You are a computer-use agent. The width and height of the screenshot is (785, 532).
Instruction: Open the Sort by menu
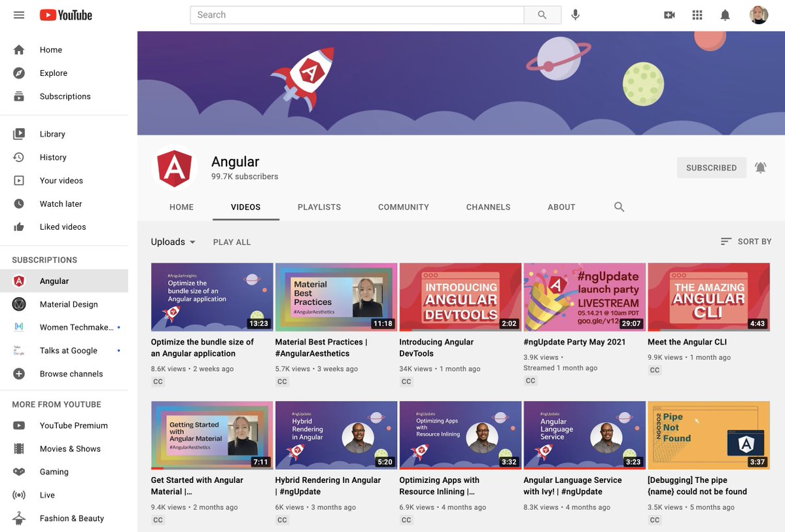coord(746,241)
